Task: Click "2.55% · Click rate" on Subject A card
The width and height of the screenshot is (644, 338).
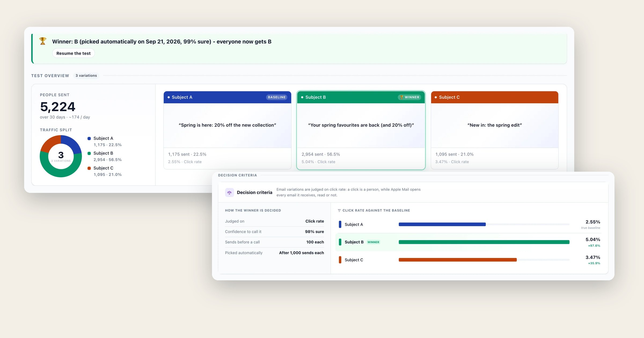Action: tap(185, 162)
